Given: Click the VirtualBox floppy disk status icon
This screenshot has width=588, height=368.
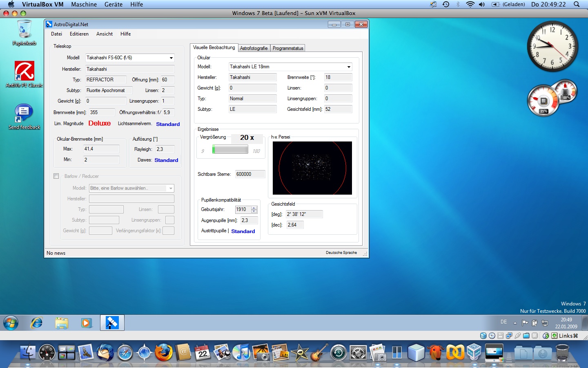Looking at the screenshot, I should coord(501,336).
